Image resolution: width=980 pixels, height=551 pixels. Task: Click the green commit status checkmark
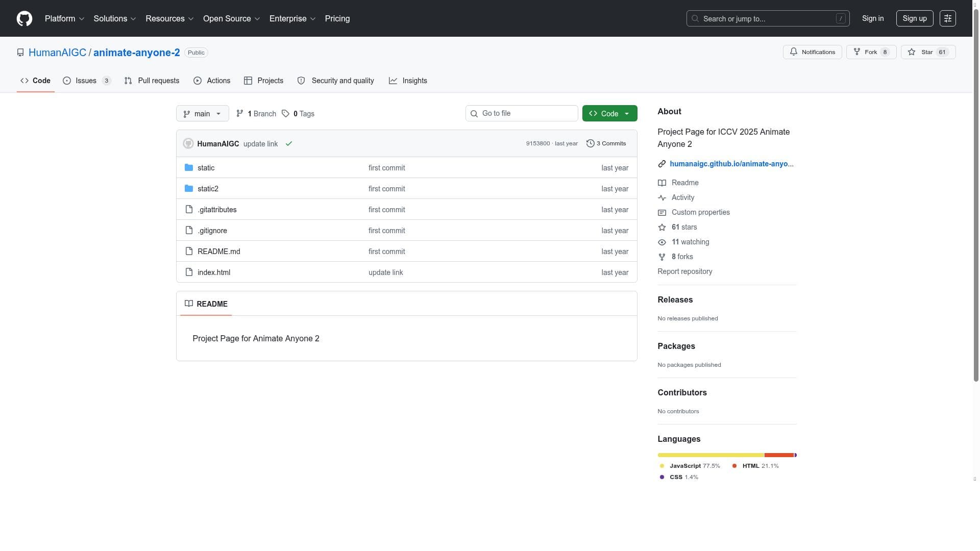289,144
